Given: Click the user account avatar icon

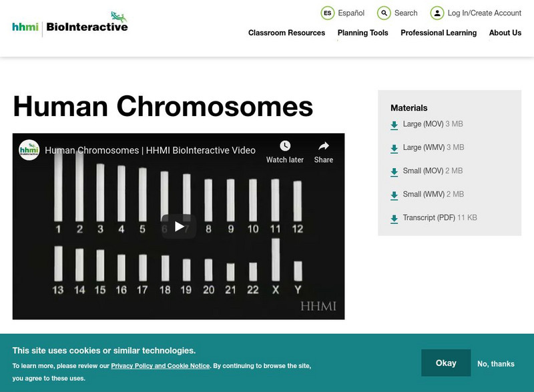Looking at the screenshot, I should tap(437, 13).
